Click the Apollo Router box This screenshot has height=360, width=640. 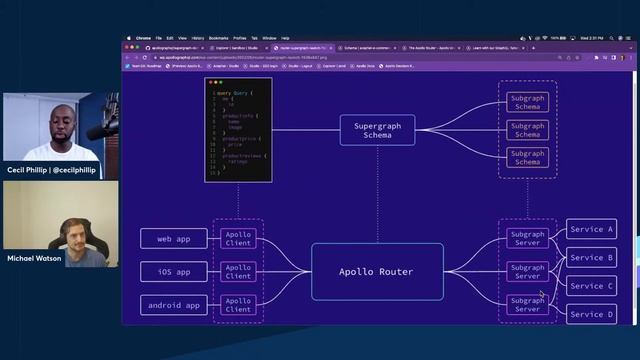click(377, 272)
